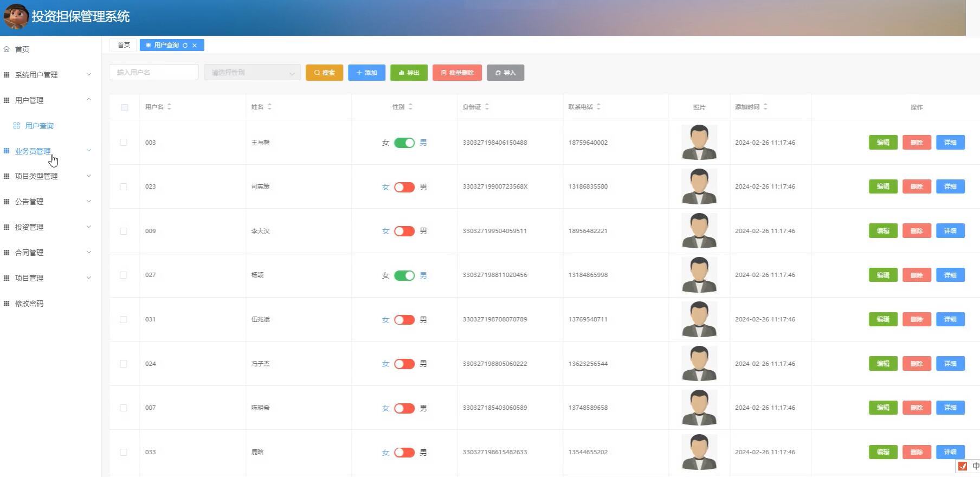The height and width of the screenshot is (477, 980).
Task: Click 删除 button for user 023
Action: [x=917, y=186]
